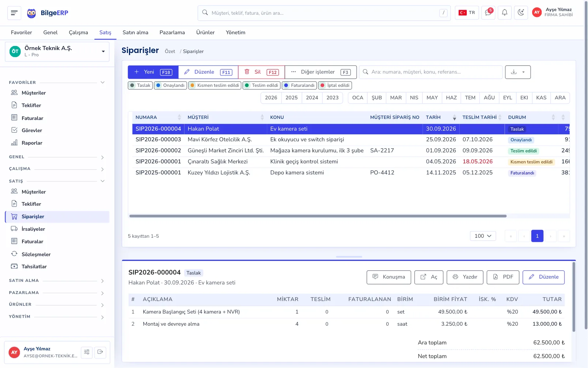Focus the global search field

324,13
